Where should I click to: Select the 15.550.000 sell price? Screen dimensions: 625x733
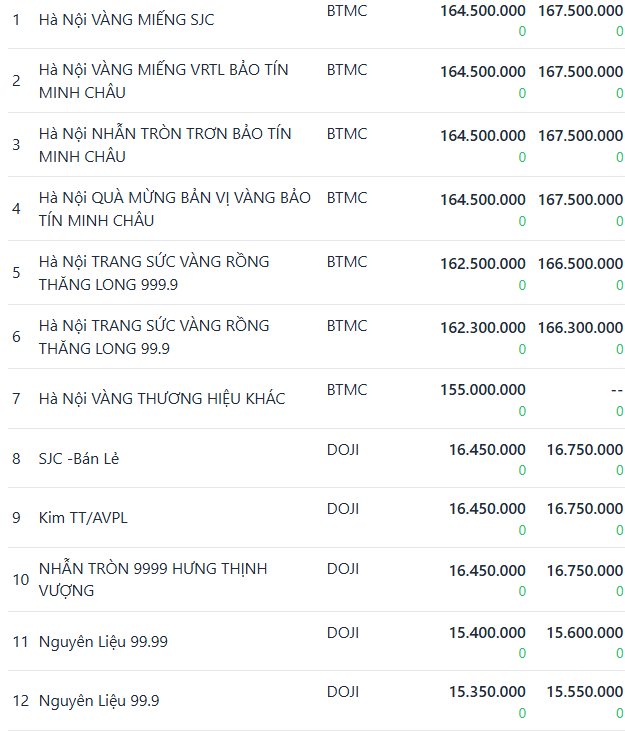[x=585, y=692]
